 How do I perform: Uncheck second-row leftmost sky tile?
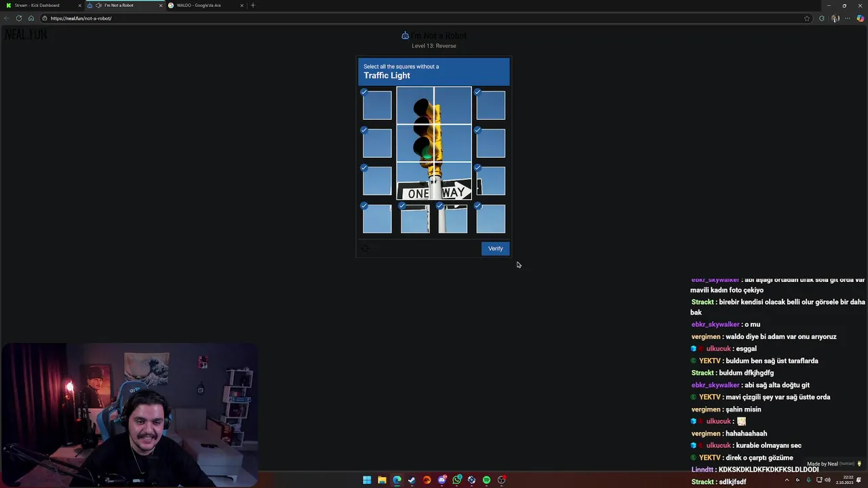pos(377,144)
